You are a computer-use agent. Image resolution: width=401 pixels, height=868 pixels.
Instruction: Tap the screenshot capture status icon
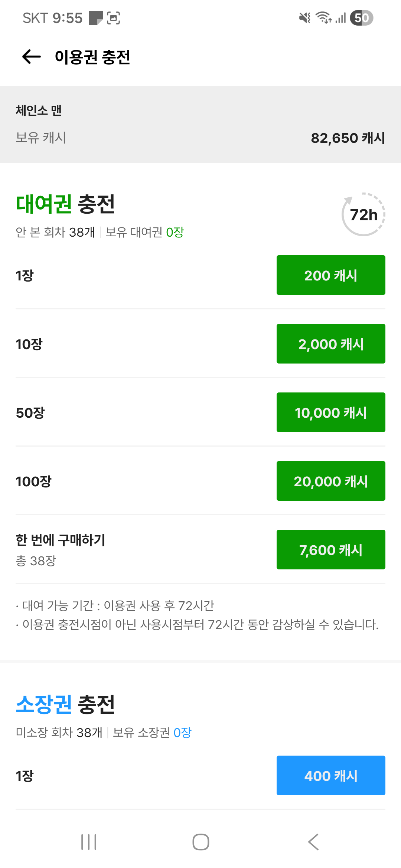point(113,18)
